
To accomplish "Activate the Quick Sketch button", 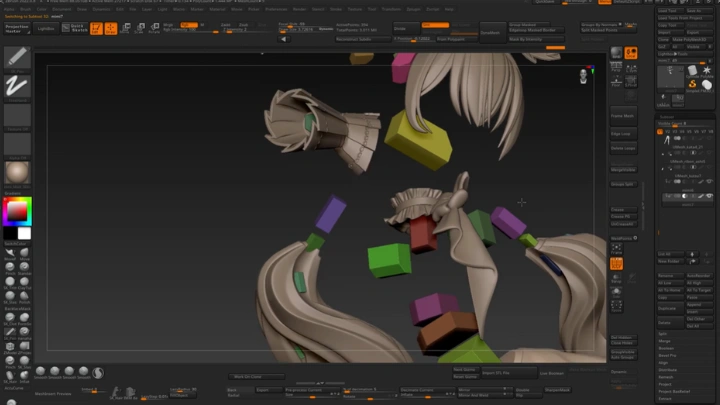I will [75, 28].
